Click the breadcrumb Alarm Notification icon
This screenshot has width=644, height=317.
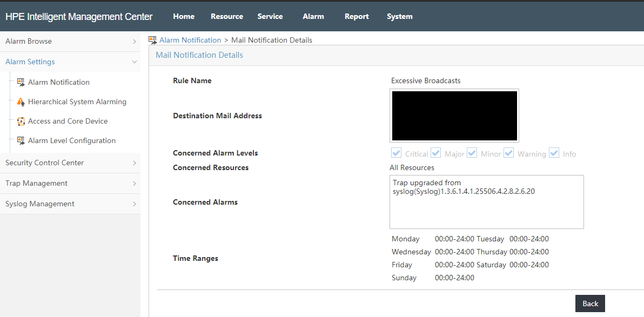coord(153,41)
